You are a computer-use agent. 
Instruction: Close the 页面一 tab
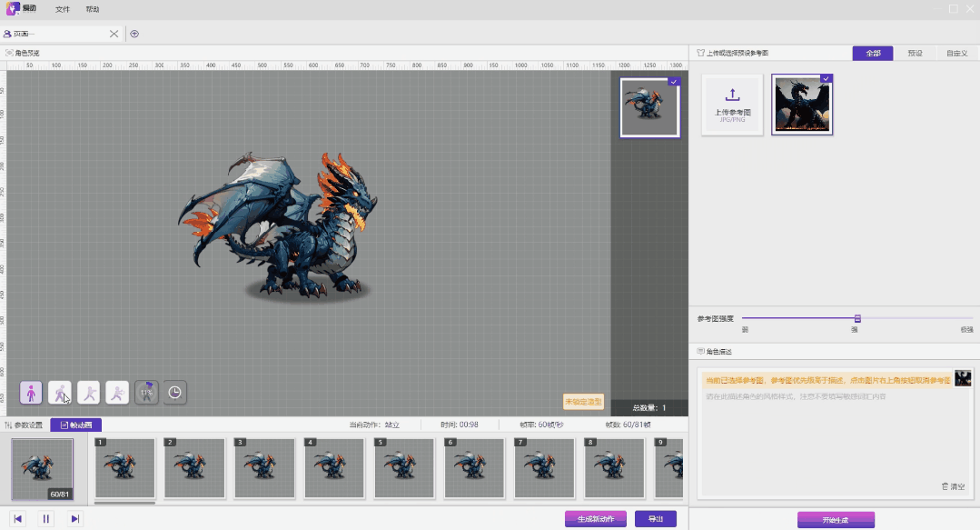[114, 34]
